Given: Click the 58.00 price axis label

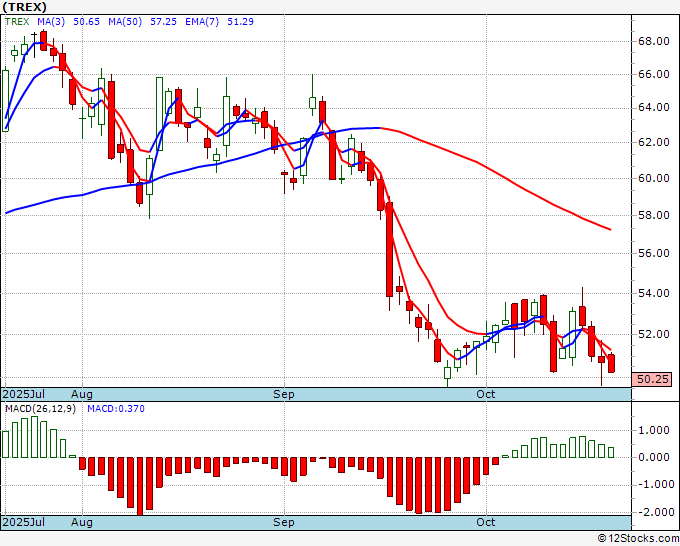Looking at the screenshot, I should tap(654, 215).
